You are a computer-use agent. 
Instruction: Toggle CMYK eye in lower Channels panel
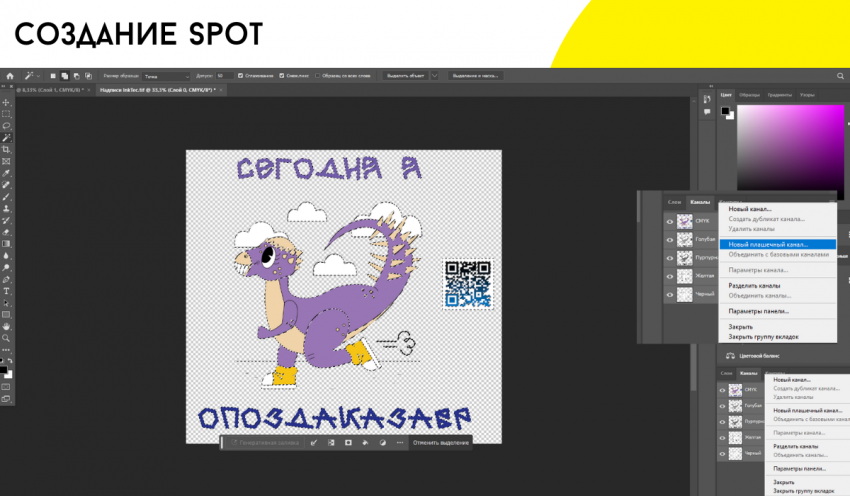(x=722, y=390)
